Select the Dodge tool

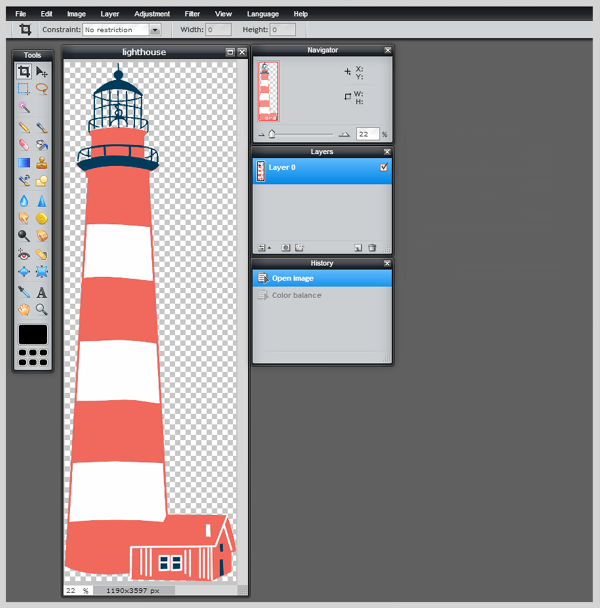point(24,236)
